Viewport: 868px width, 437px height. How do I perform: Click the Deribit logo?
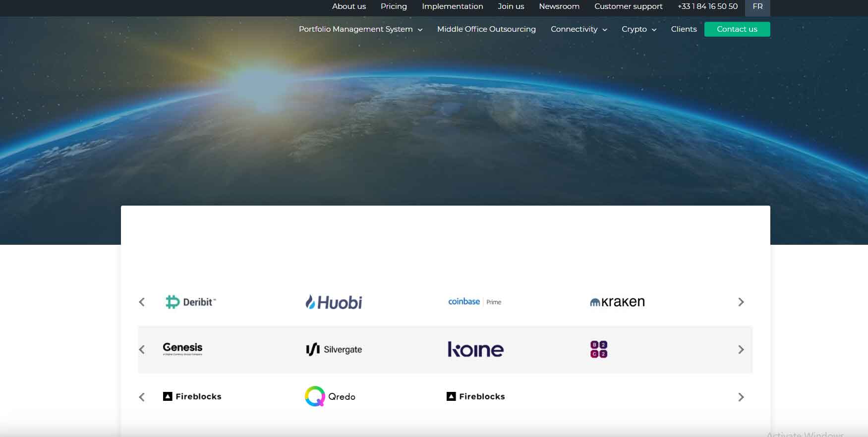(x=190, y=302)
